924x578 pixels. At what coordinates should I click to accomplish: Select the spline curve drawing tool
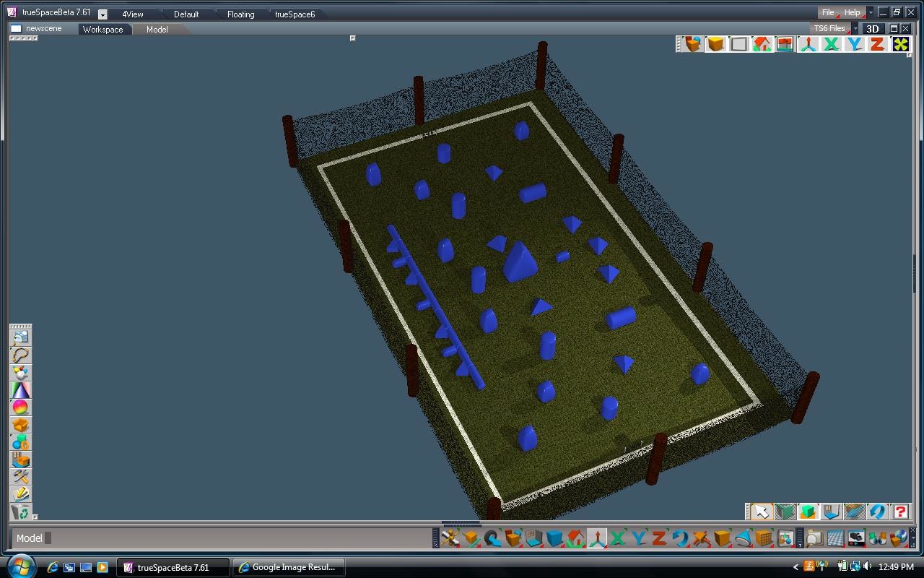pyautogui.click(x=19, y=353)
